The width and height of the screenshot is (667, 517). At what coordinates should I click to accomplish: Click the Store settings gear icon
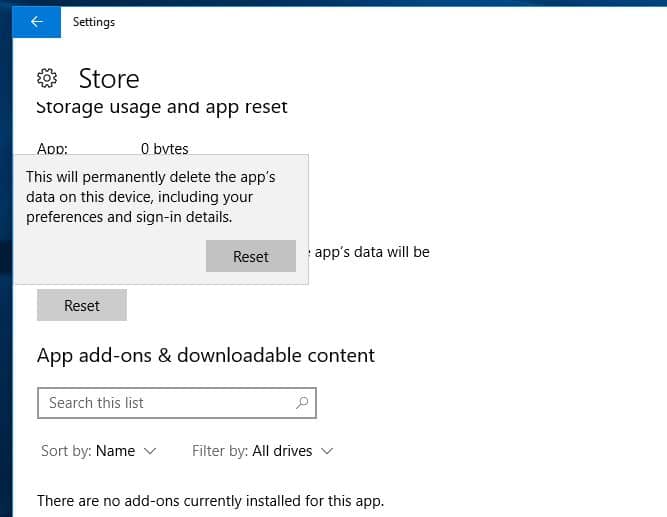click(x=47, y=78)
